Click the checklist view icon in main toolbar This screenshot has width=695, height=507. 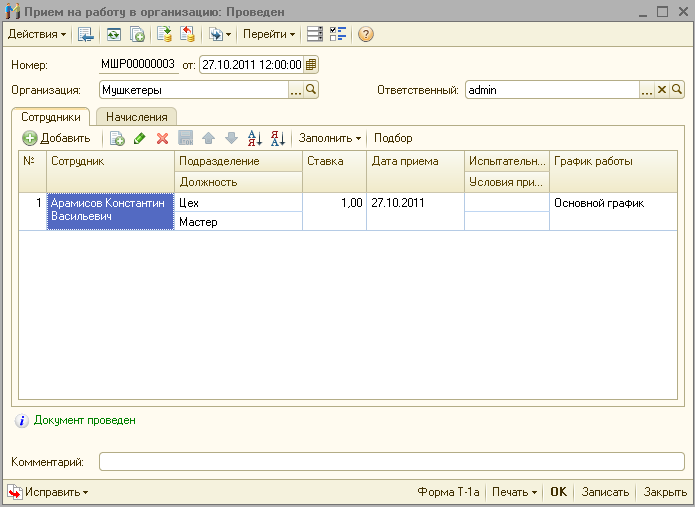coord(338,34)
